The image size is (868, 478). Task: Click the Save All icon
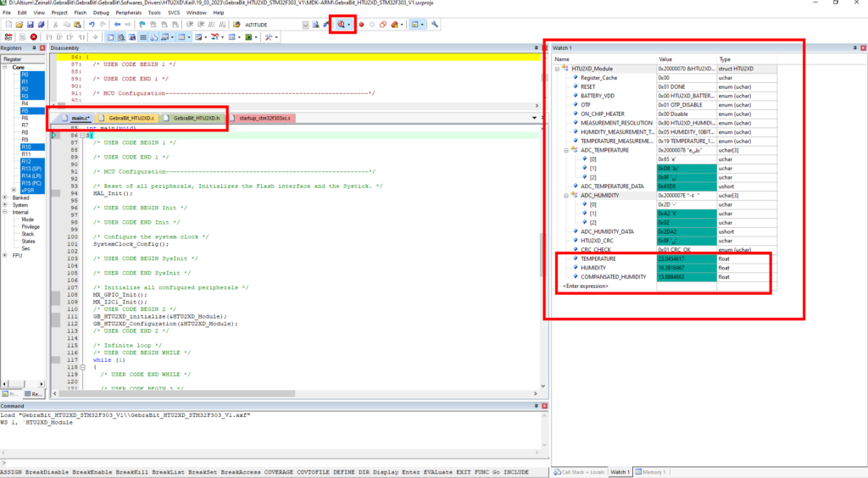(x=41, y=25)
